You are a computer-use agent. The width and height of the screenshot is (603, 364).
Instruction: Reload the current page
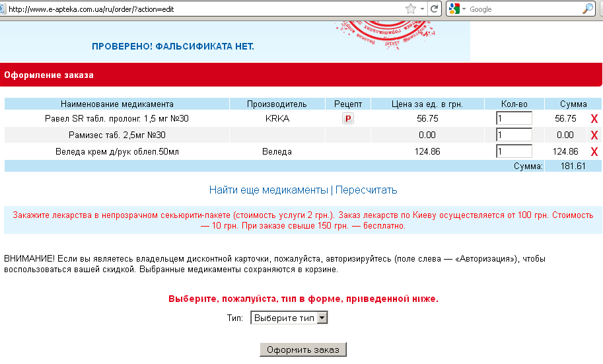point(435,9)
